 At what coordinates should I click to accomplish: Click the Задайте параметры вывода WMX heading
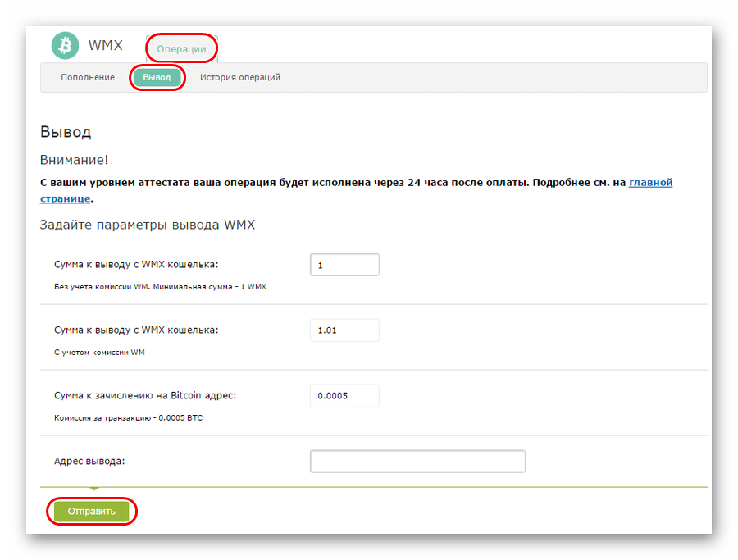148,225
